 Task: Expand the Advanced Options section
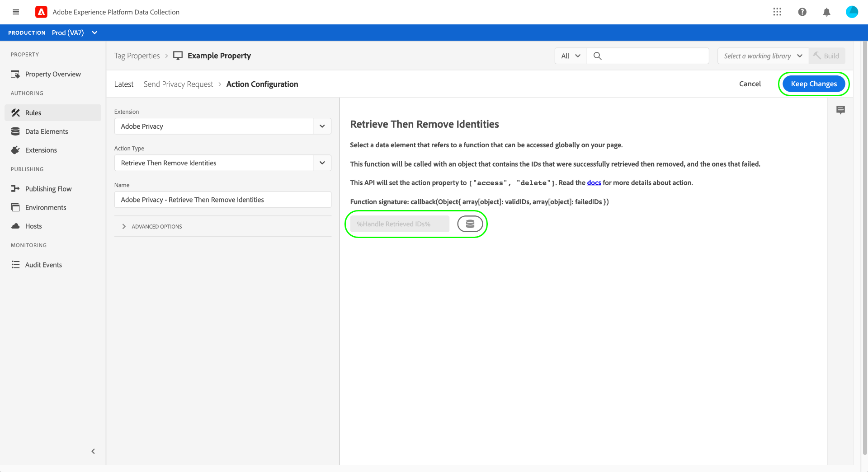(x=156, y=227)
